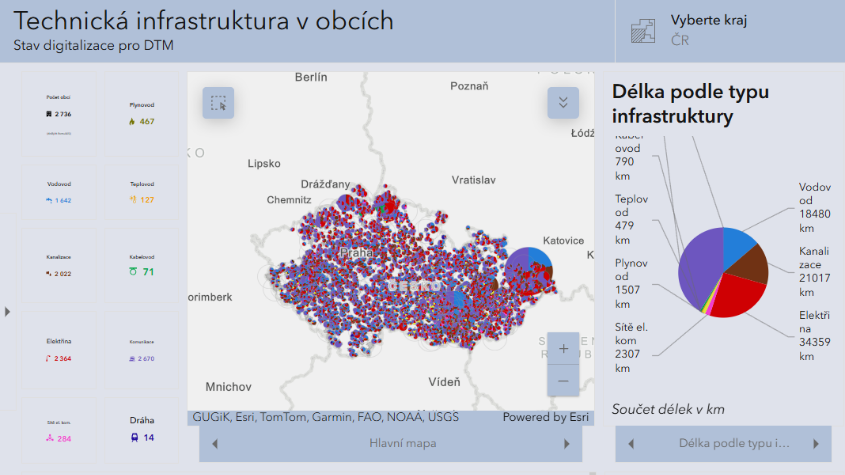Click the Dráha train indicator card
The width and height of the screenshot is (845, 475).
click(x=141, y=429)
